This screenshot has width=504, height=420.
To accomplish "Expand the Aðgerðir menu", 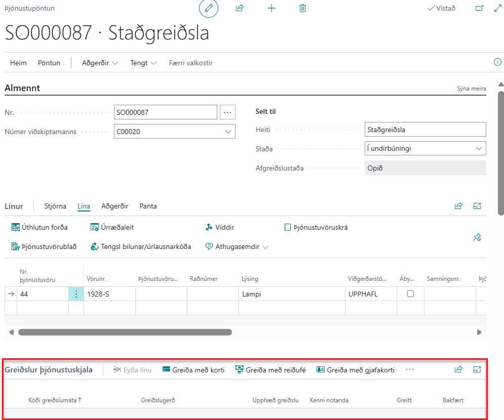I will [x=100, y=63].
